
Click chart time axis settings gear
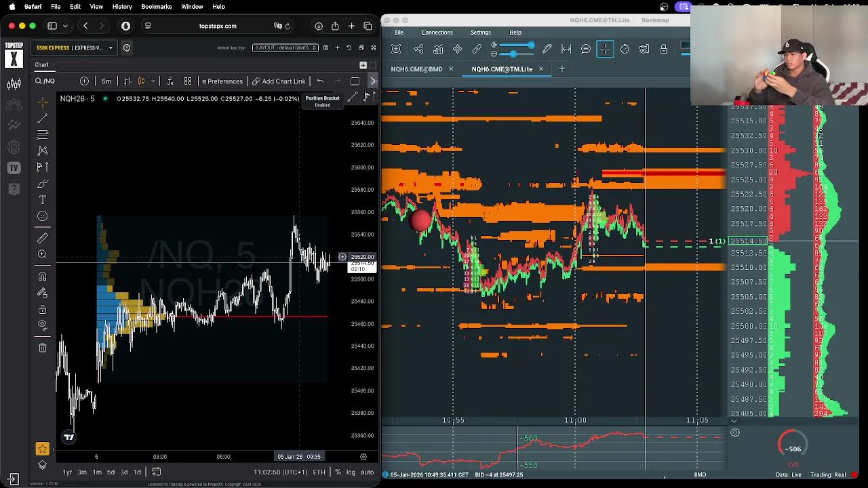[x=363, y=457]
